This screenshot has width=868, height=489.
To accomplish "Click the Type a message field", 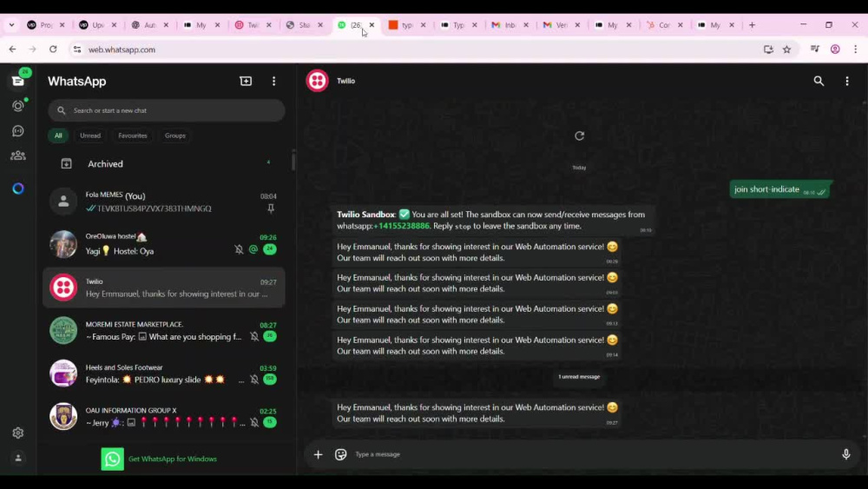I will point(592,454).
